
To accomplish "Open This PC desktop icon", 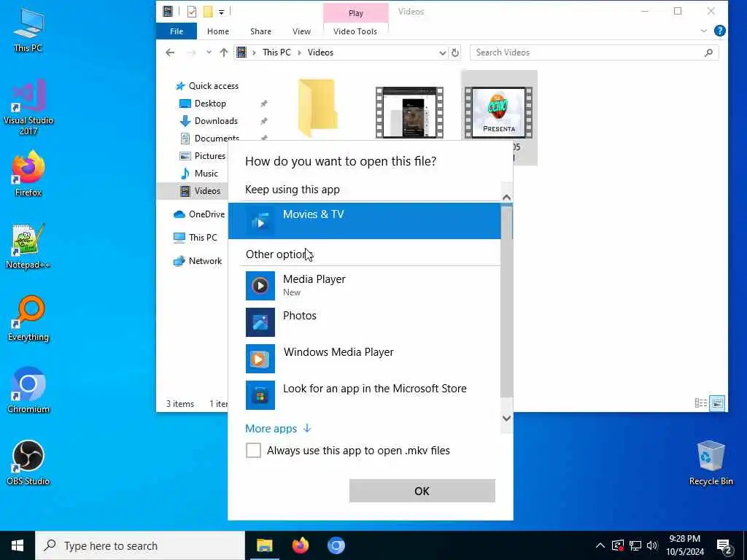I will pos(28,29).
